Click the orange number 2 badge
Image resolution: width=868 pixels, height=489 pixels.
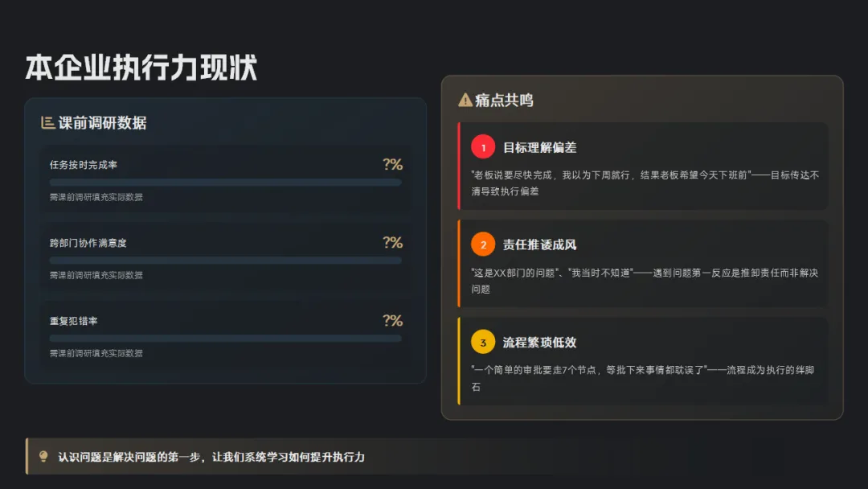pos(483,244)
